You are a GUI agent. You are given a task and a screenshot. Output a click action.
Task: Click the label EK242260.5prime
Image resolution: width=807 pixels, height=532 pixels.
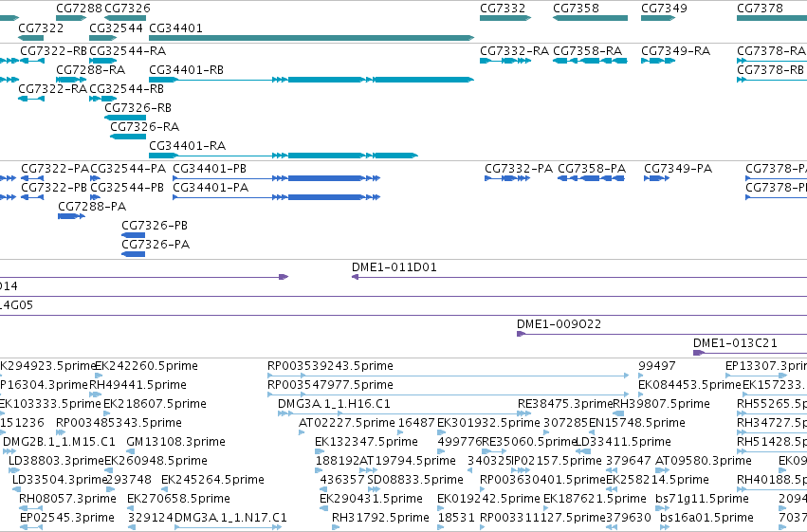coord(147,366)
